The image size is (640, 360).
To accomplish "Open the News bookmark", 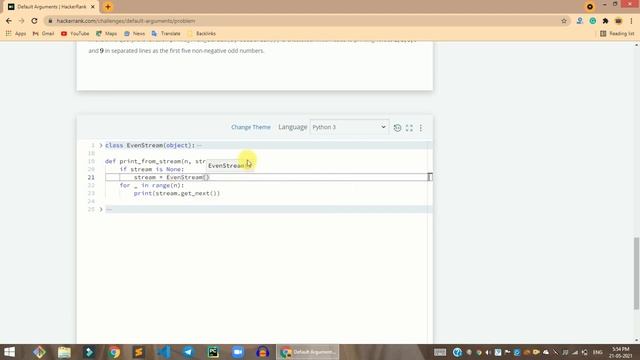I will pyautogui.click(x=134, y=33).
